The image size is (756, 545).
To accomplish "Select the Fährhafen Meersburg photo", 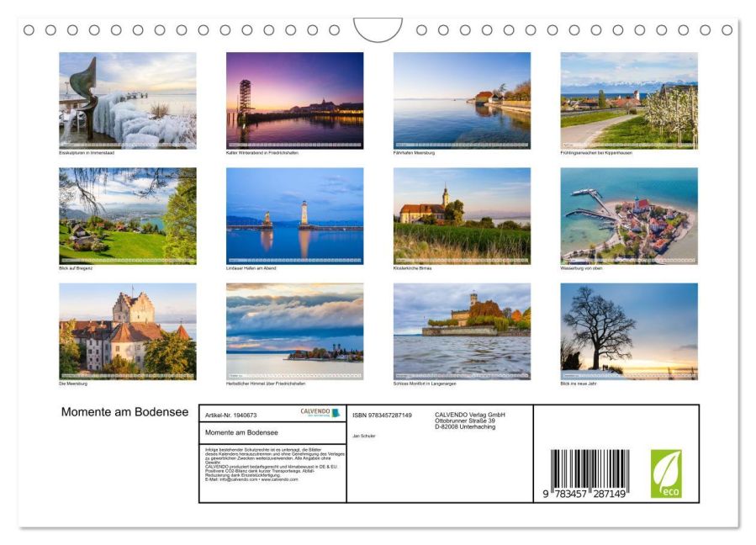I will [x=462, y=100].
